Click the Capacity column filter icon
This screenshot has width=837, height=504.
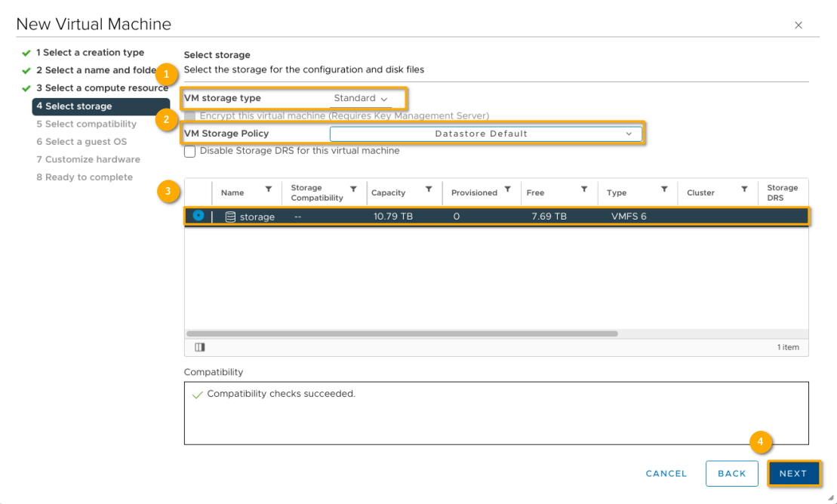[429, 190]
